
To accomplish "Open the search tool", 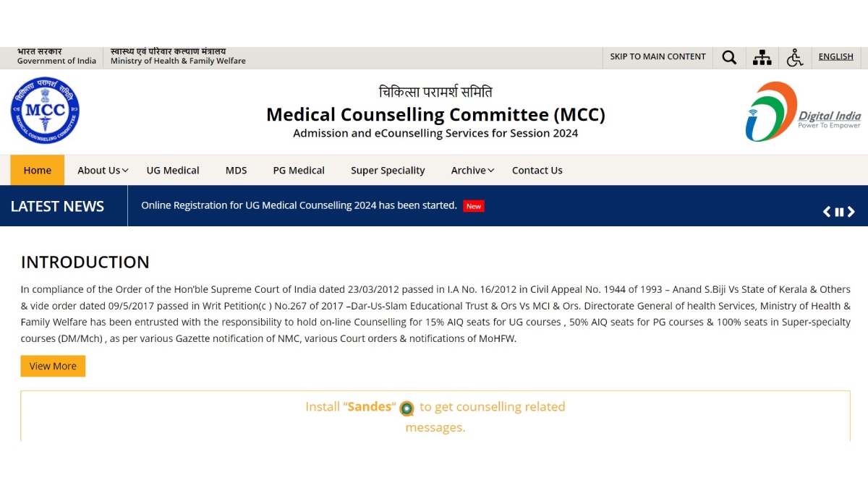I will tap(729, 57).
